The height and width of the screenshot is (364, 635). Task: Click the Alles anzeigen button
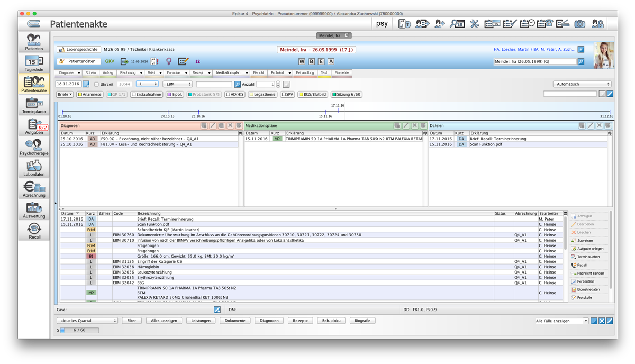164,321
